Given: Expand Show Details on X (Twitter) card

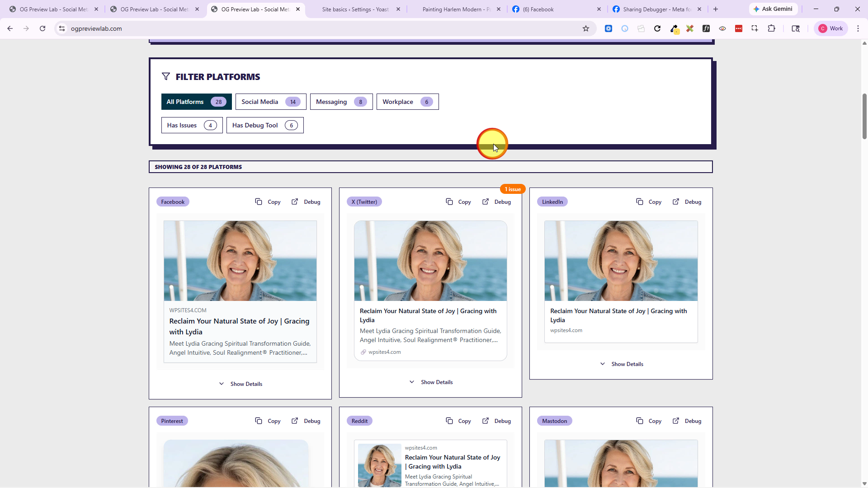Looking at the screenshot, I should (x=431, y=382).
